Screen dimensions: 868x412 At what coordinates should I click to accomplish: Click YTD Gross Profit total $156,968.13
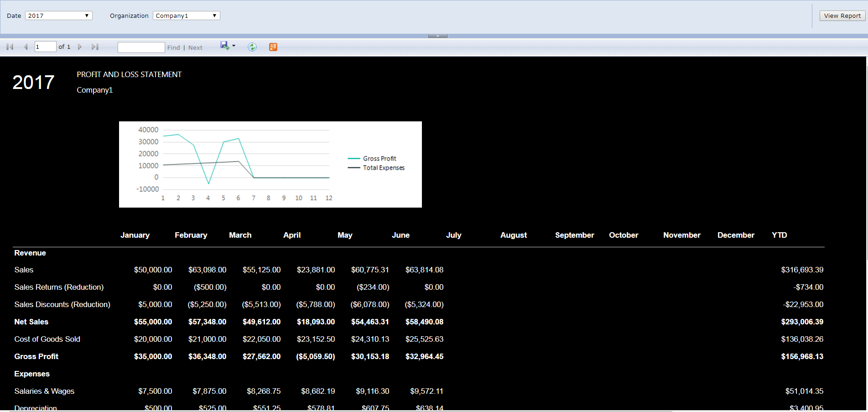(x=802, y=356)
